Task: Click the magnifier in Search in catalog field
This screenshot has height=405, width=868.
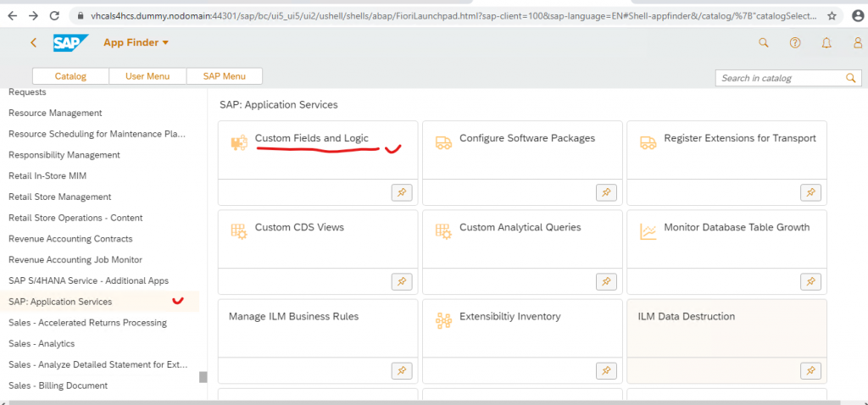Action: pos(851,78)
